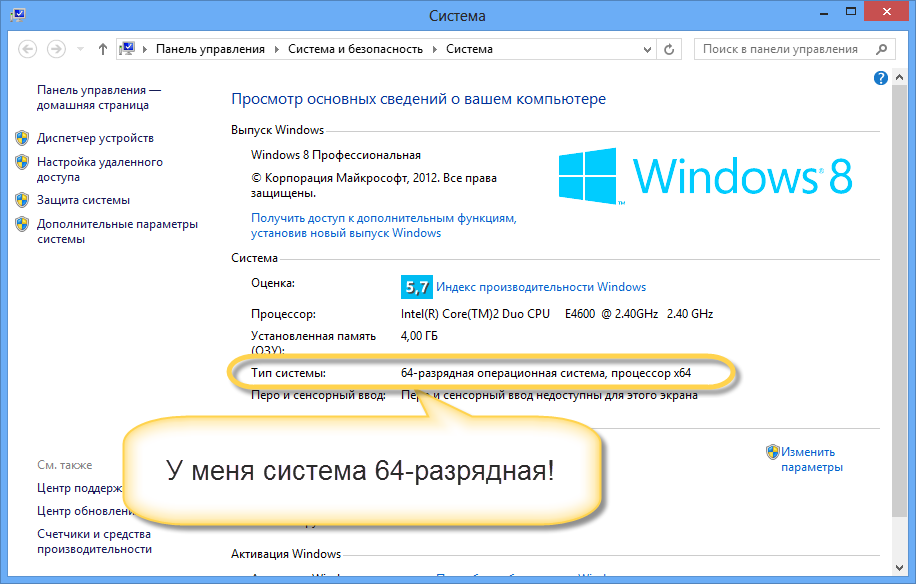
Task: Select text Windows 8 Профессиональная
Action: (336, 155)
